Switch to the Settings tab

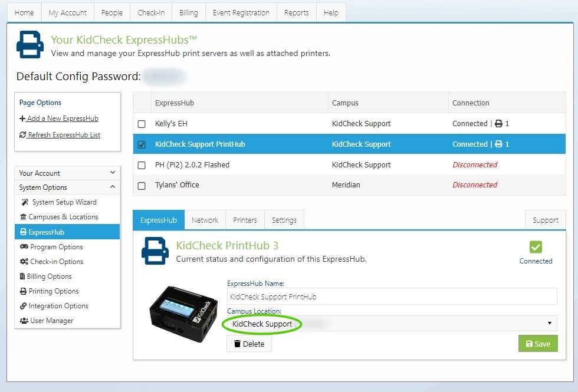tap(284, 220)
